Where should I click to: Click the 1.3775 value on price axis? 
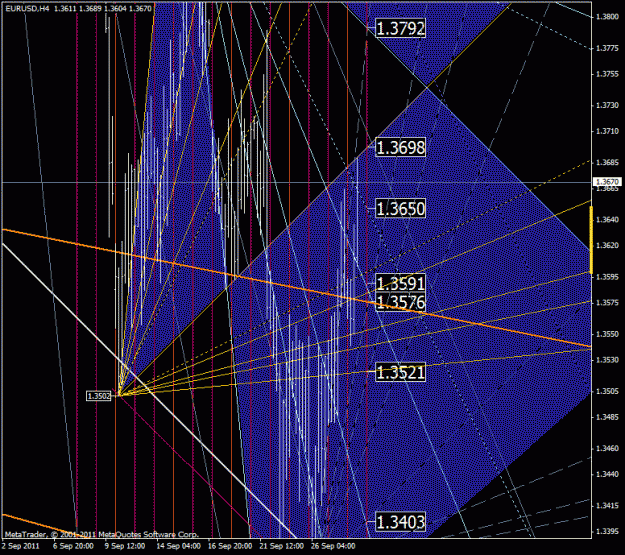[607, 48]
